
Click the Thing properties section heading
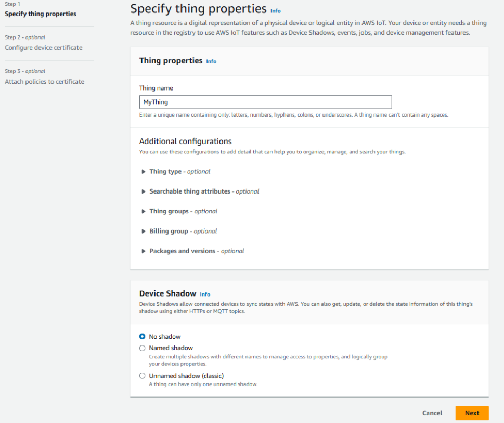tap(171, 61)
